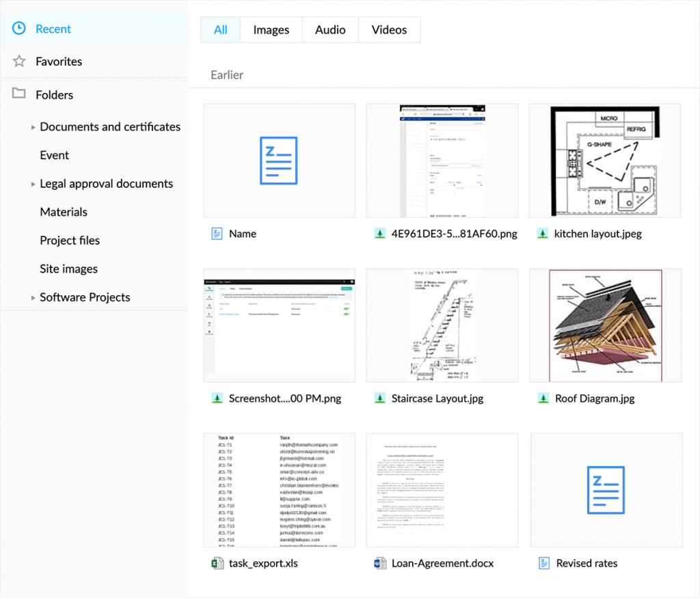Viewport: 700px width, 598px height.
Task: Open the kitchen layout.jpeg thumbnail preview
Action: [606, 160]
